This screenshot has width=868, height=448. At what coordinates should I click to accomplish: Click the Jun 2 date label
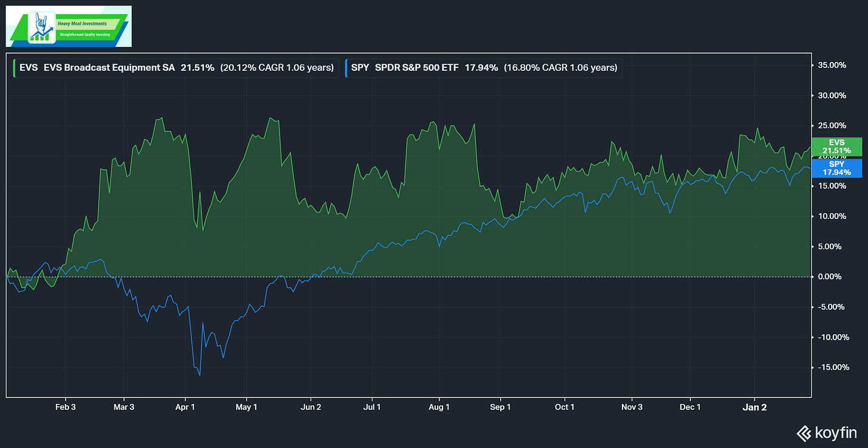coord(311,407)
